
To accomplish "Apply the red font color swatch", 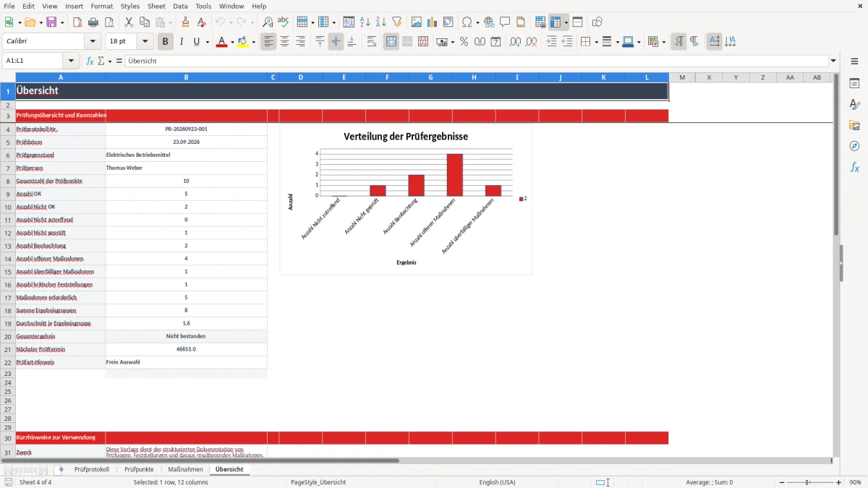I will tap(221, 42).
